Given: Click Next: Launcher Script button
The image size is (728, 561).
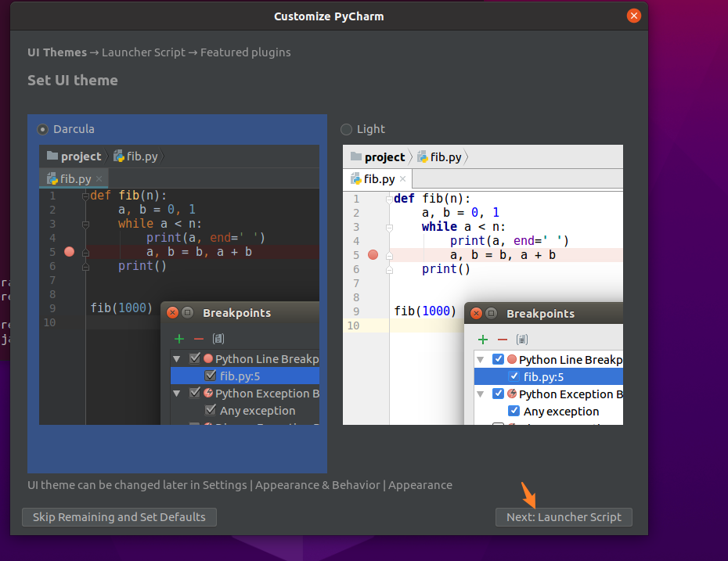Looking at the screenshot, I should tap(564, 517).
